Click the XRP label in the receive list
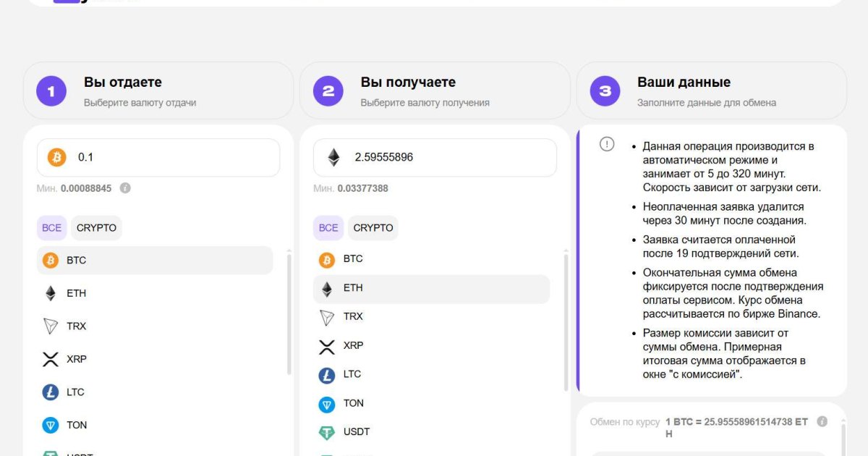 tap(354, 345)
